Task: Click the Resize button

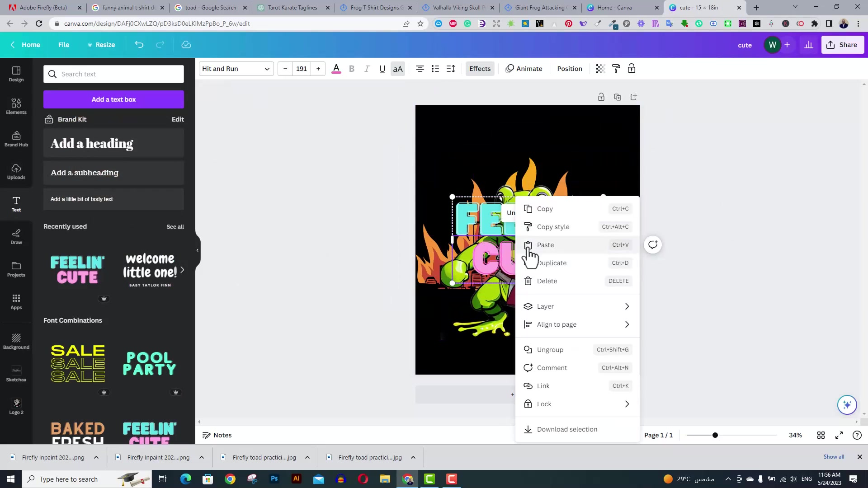Action: pos(101,45)
